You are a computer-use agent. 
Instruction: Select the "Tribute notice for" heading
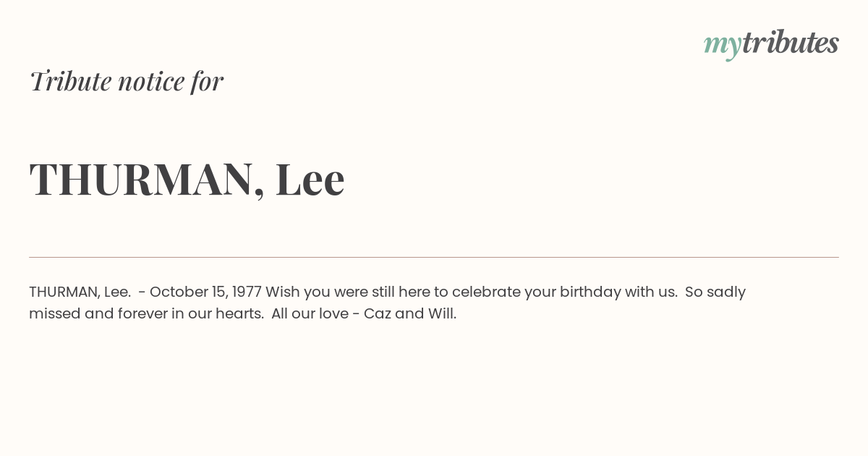pyautogui.click(x=126, y=81)
